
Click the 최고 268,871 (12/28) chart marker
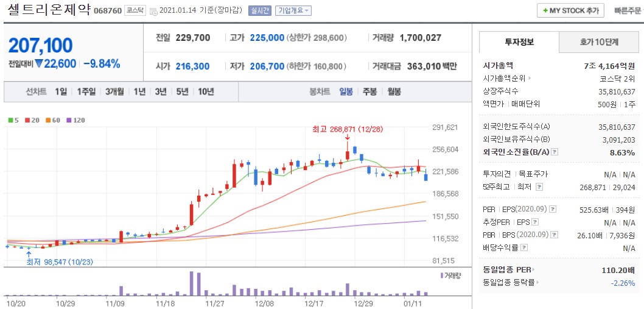click(x=348, y=129)
